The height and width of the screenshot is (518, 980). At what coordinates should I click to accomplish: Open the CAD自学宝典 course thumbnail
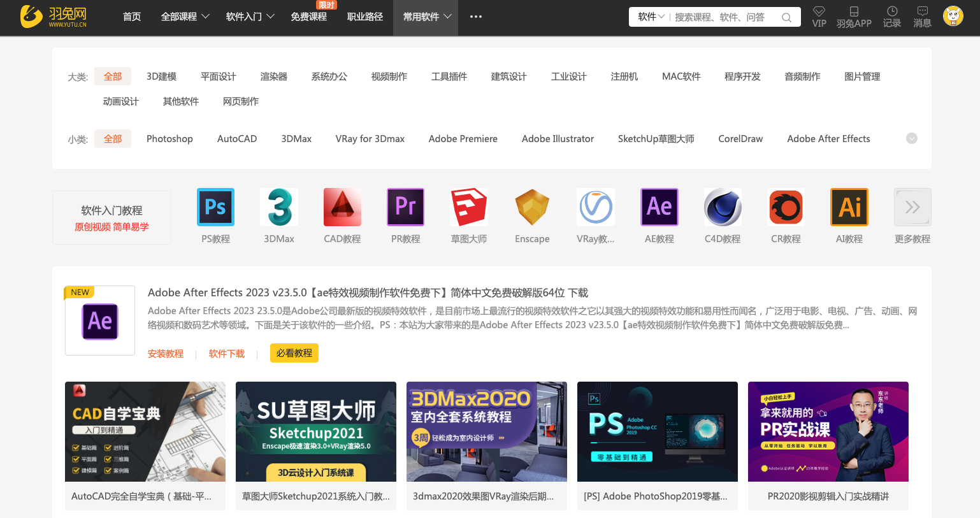click(145, 431)
